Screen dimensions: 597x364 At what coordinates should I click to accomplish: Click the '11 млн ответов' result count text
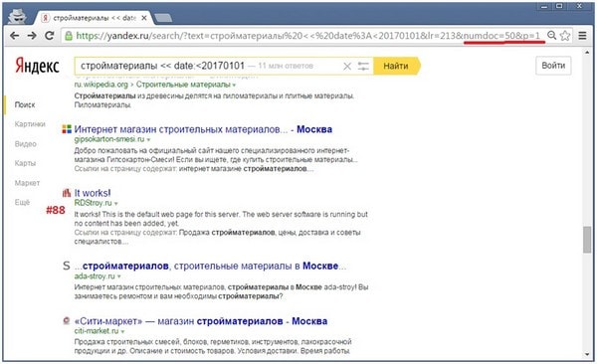pyautogui.click(x=286, y=66)
